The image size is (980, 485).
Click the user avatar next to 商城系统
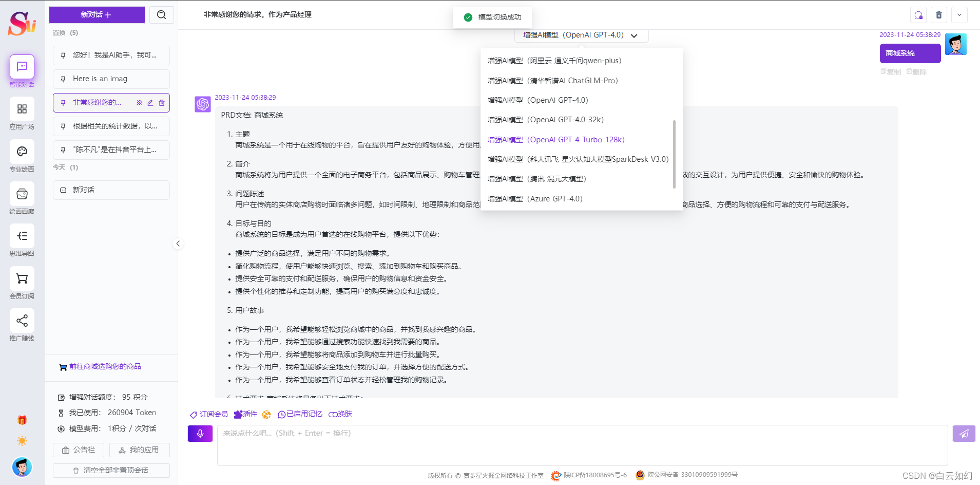pyautogui.click(x=956, y=44)
